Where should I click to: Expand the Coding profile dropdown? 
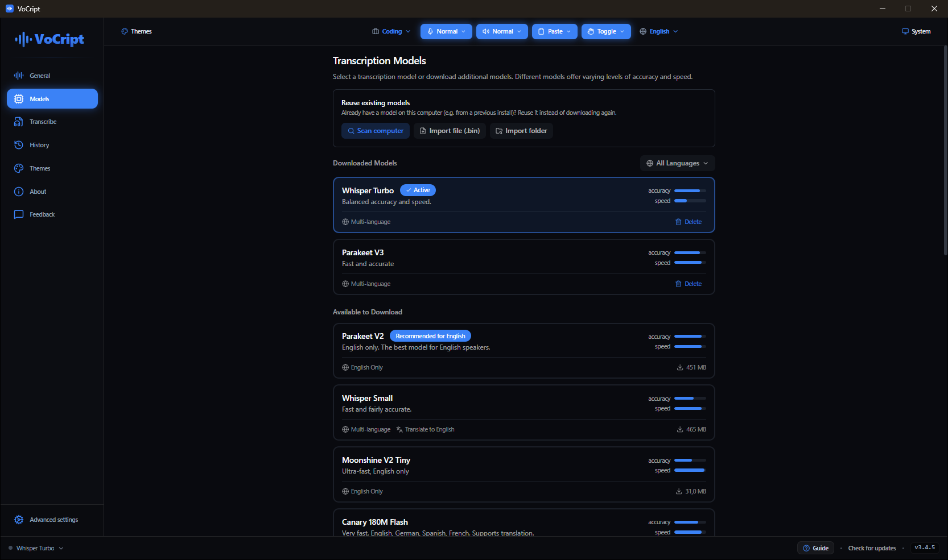tap(391, 31)
